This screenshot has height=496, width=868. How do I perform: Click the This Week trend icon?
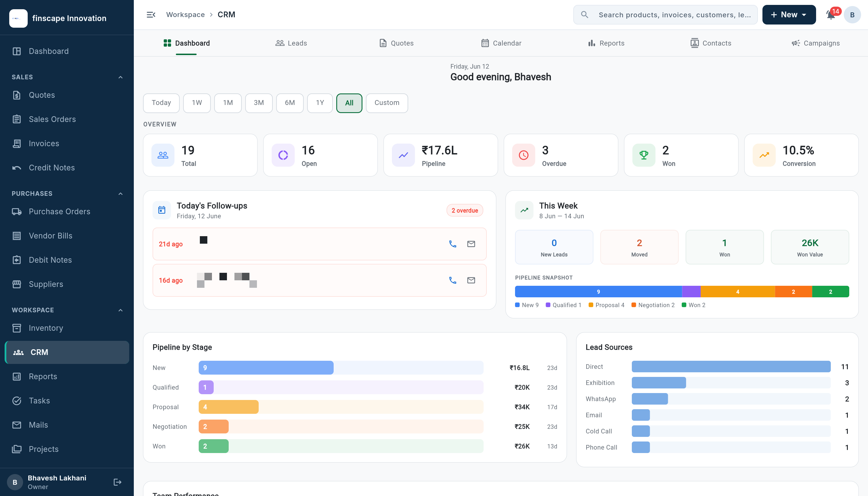(x=524, y=210)
